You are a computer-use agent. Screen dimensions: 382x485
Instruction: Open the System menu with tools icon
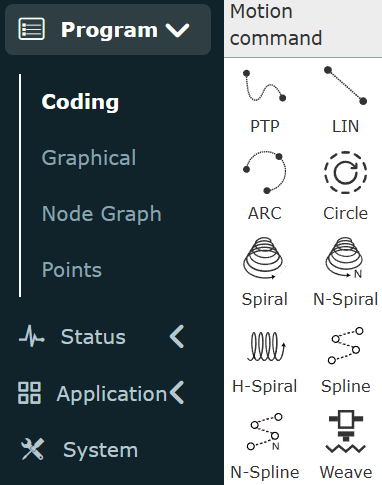[x=79, y=450]
